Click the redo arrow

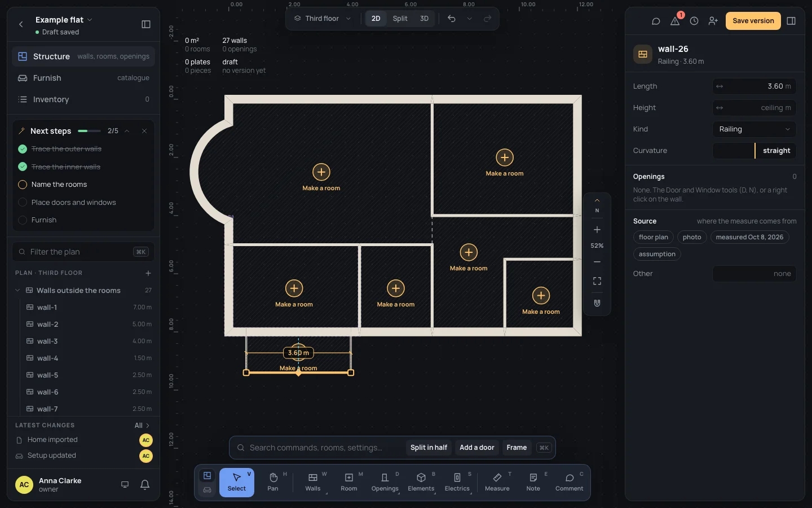coord(488,19)
